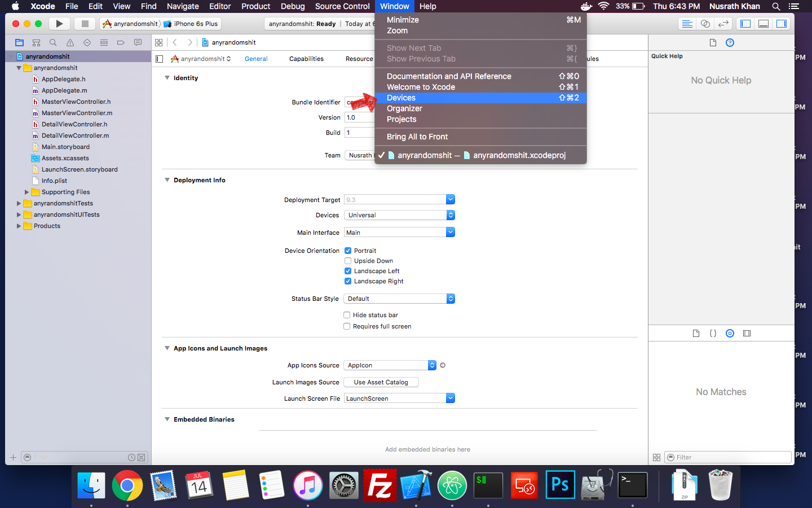Show the File Template library icon
The height and width of the screenshot is (508, 812).
point(696,334)
